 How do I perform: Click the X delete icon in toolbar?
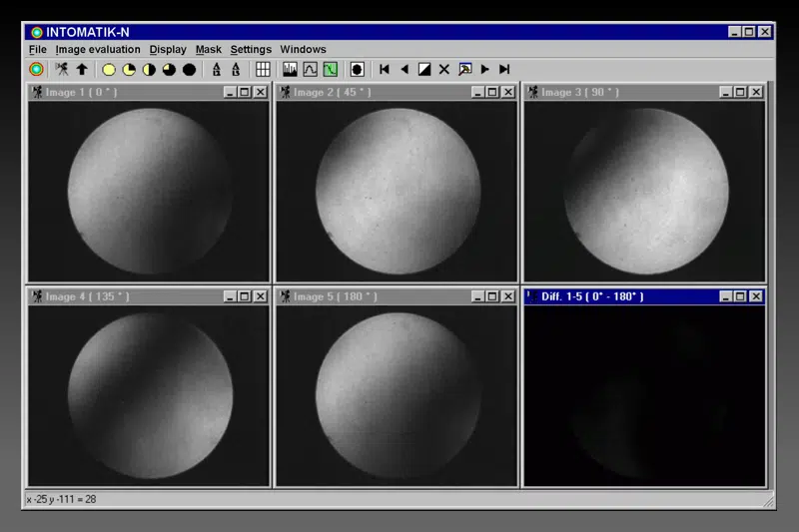(x=444, y=69)
